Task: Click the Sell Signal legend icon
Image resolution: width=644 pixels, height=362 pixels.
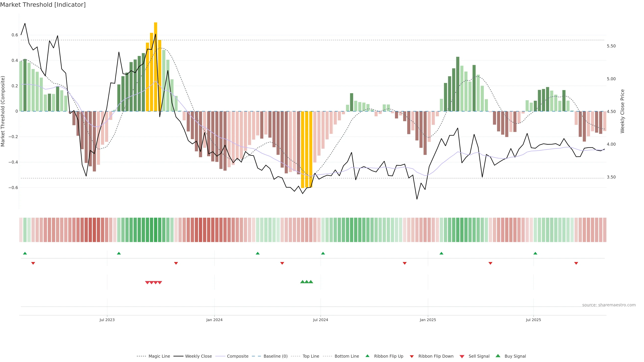Action: coord(462,356)
